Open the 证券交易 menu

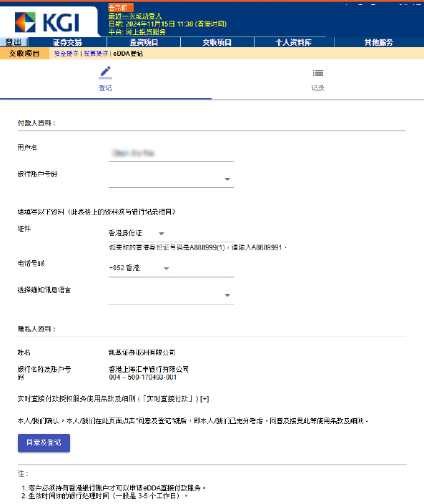click(67, 42)
